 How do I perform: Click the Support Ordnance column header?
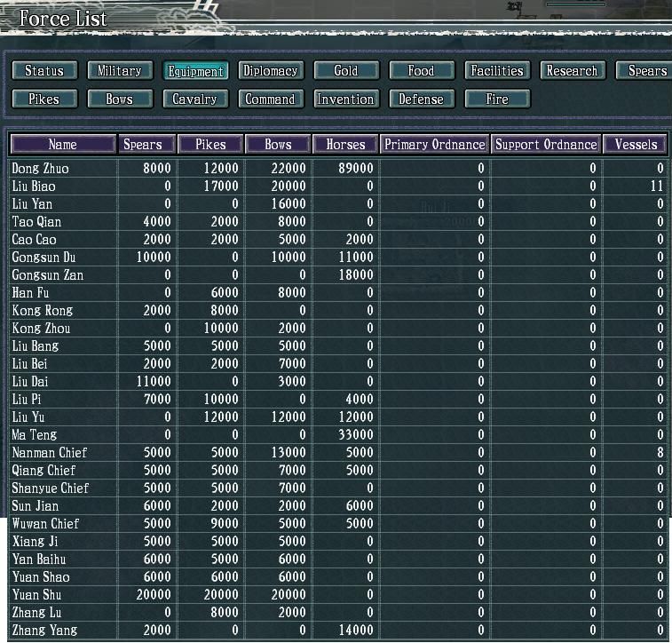click(546, 145)
